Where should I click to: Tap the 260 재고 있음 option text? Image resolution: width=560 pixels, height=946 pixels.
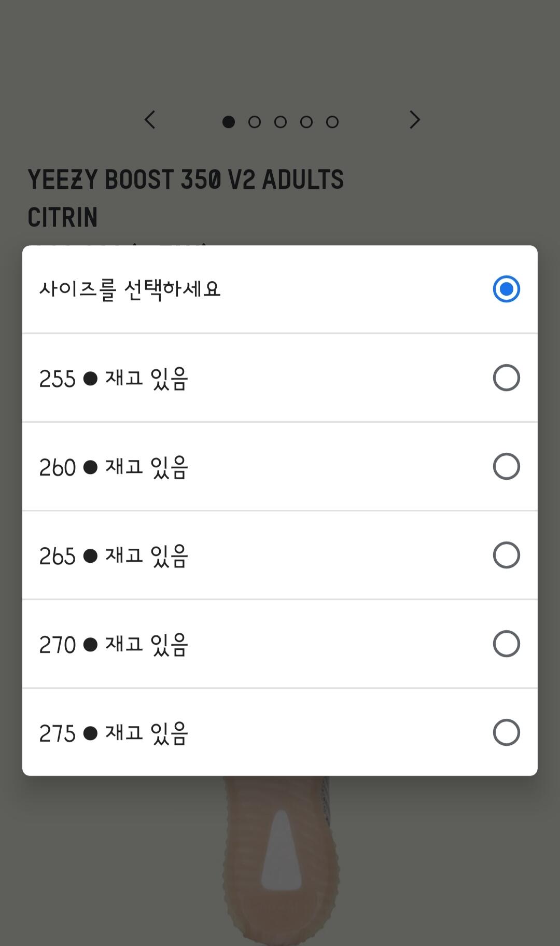point(114,467)
